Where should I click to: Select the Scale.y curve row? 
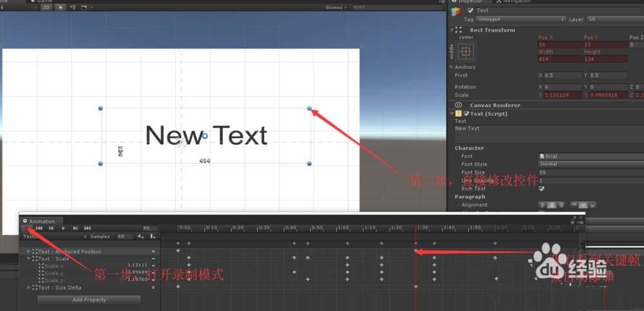click(x=90, y=273)
